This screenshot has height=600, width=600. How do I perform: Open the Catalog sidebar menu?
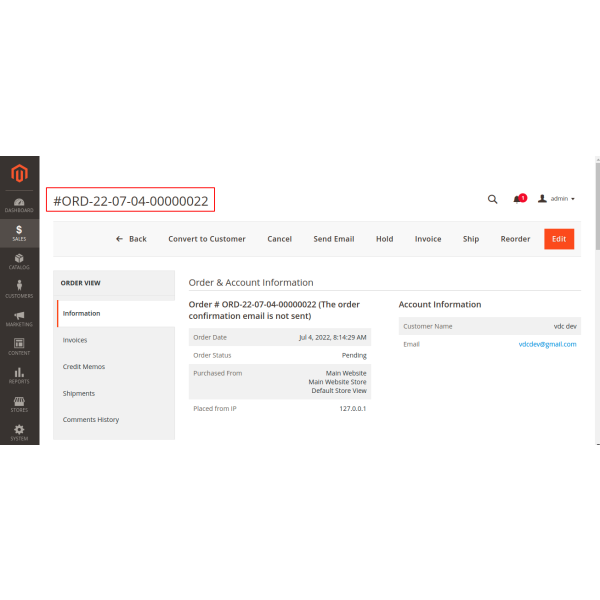point(19,262)
